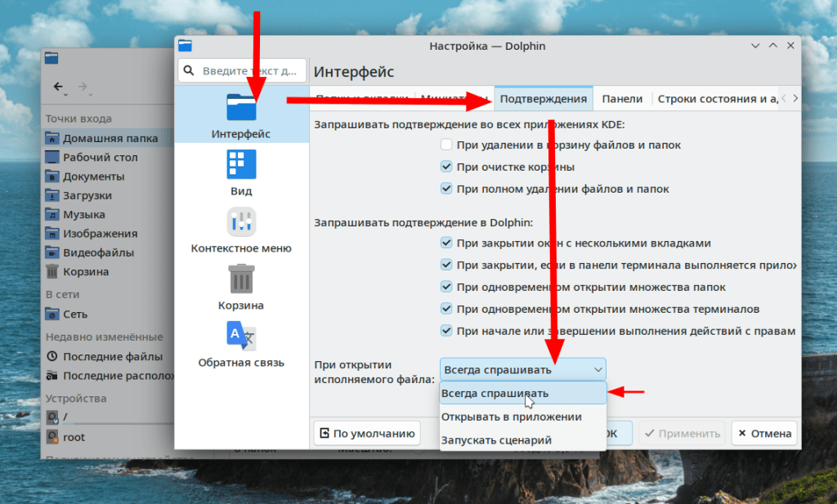The image size is (837, 504).
Task: Open Загрузки in the places sidebar
Action: (87, 195)
